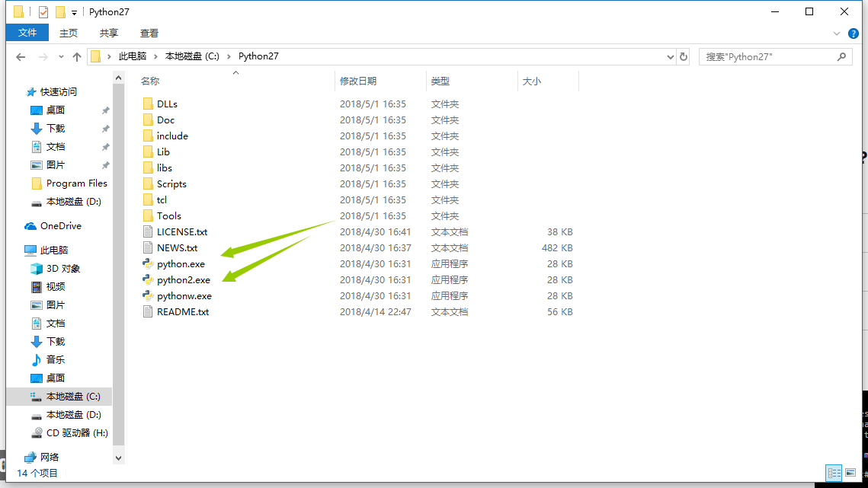Open the 主页 ribbon tab
Screen dimensions: 868x488
(69, 33)
